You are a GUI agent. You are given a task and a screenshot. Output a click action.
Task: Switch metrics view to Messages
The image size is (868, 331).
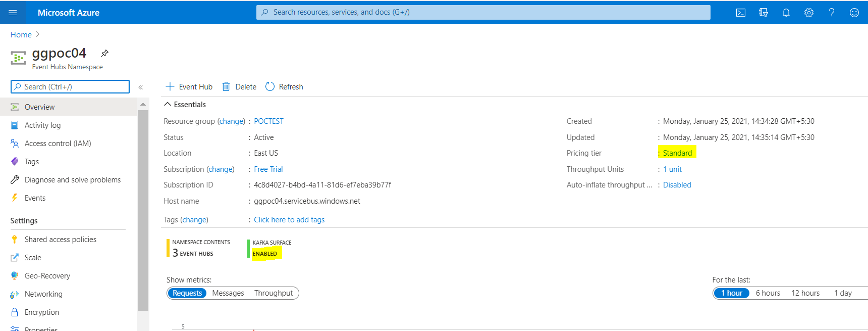[228, 293]
